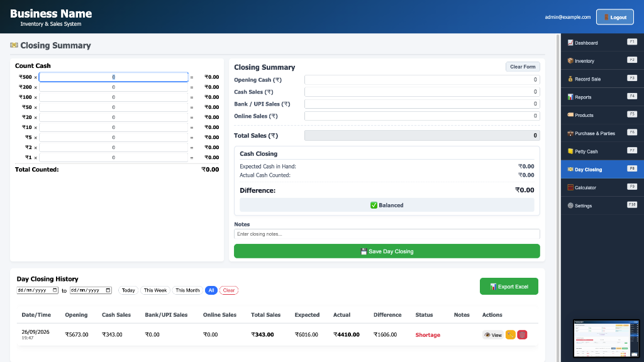Image resolution: width=644 pixels, height=362 pixels.
Task: Open Dashboard from the sidebar icon
Action: [x=570, y=43]
